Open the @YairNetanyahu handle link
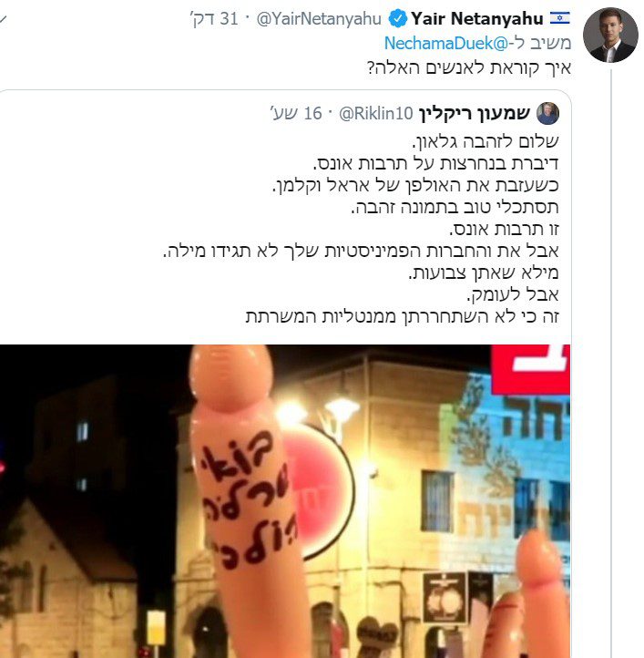 pos(319,19)
